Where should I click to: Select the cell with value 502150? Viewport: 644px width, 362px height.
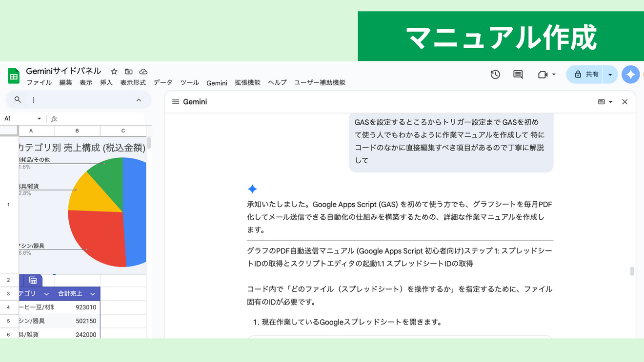77,321
